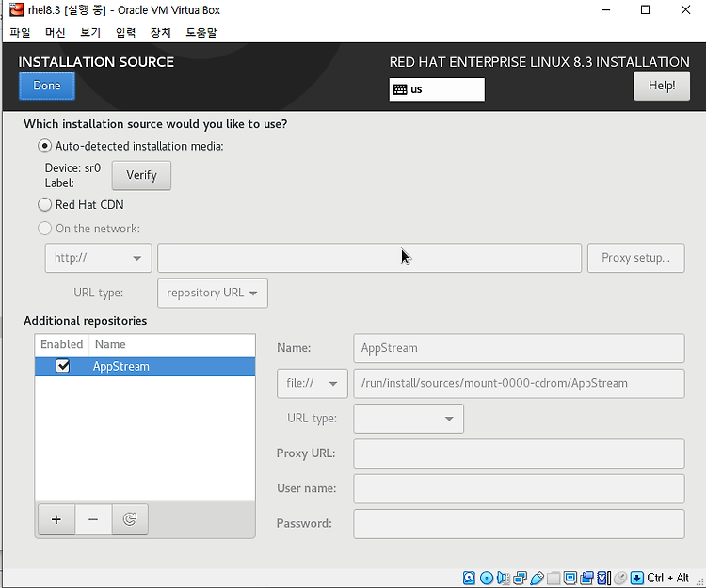Image resolution: width=706 pixels, height=588 pixels.
Task: Select the AppStream repository row
Action: pyautogui.click(x=145, y=366)
